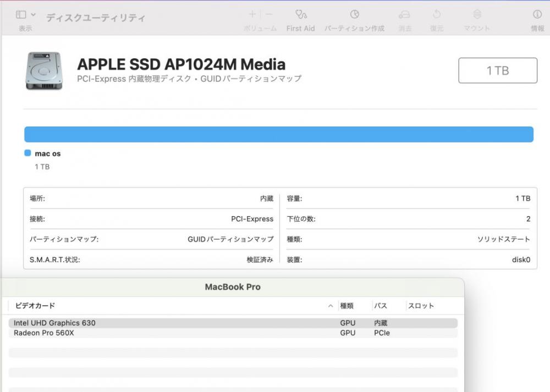Image resolution: width=550 pixels, height=392 pixels.
Task: Open the 情報 info panel
Action: [x=537, y=14]
